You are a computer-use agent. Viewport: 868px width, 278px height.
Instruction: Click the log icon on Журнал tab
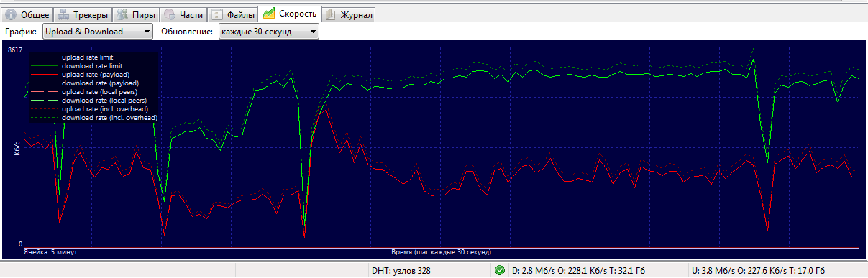(x=330, y=14)
